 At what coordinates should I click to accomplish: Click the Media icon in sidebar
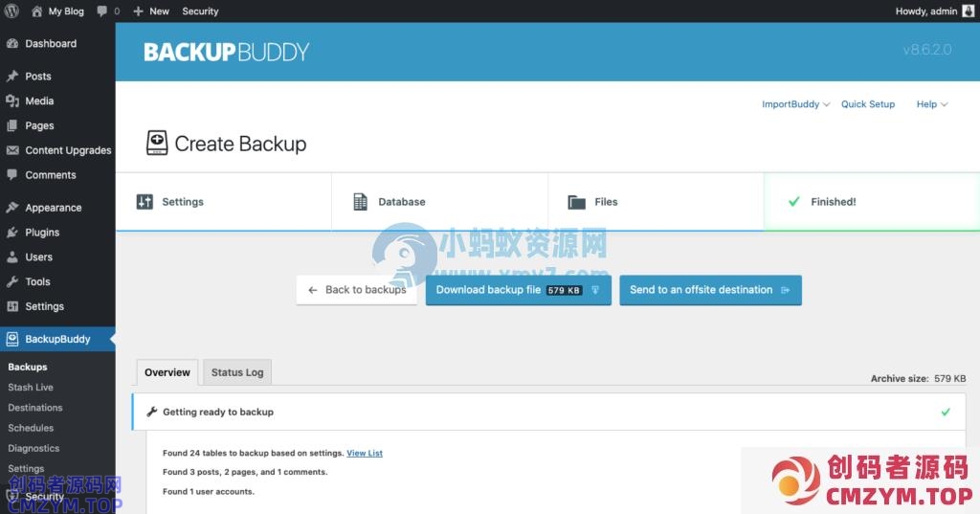pos(12,101)
